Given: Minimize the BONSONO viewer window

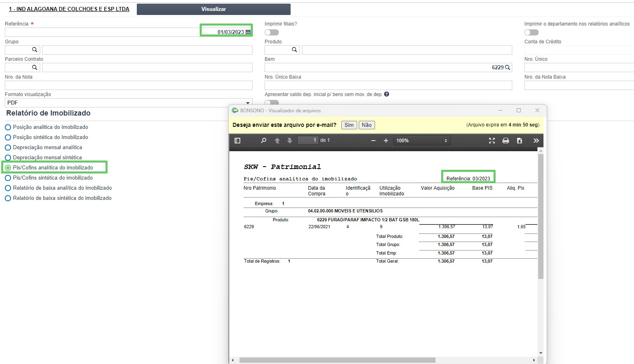Looking at the screenshot, I should tap(500, 110).
